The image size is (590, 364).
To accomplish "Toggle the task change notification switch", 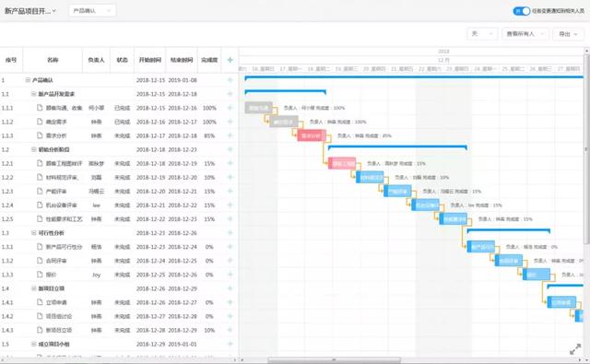I will pyautogui.click(x=522, y=11).
